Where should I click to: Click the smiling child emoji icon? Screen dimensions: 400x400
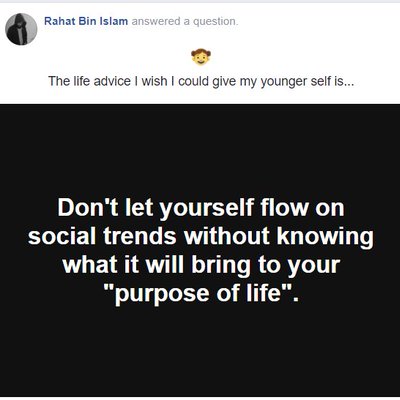201,57
